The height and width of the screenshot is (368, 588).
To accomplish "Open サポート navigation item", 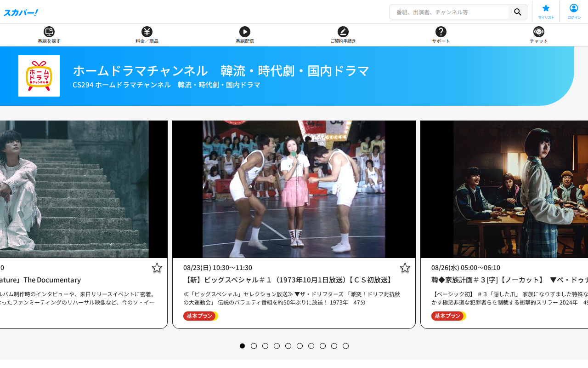I will pos(441,35).
